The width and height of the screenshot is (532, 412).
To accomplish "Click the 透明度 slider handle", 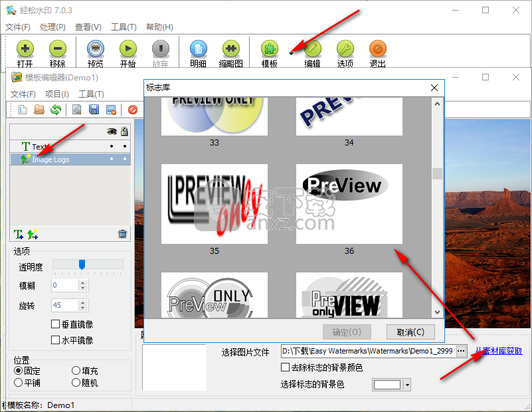I will click(82, 264).
